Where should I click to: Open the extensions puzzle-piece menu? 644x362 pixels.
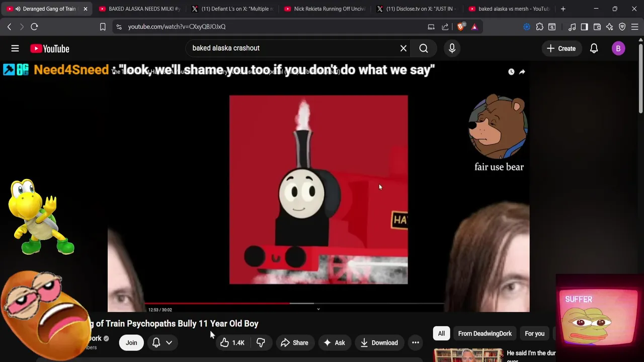click(539, 27)
